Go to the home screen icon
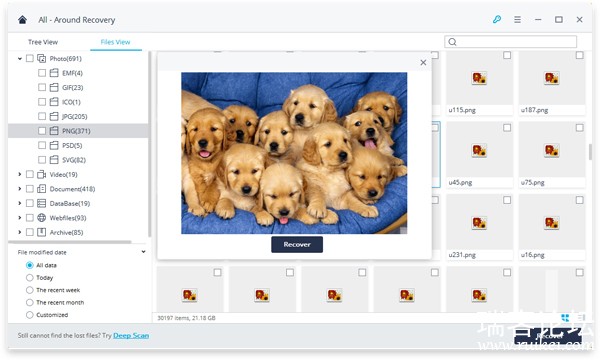This screenshot has width=600, height=360. point(22,20)
